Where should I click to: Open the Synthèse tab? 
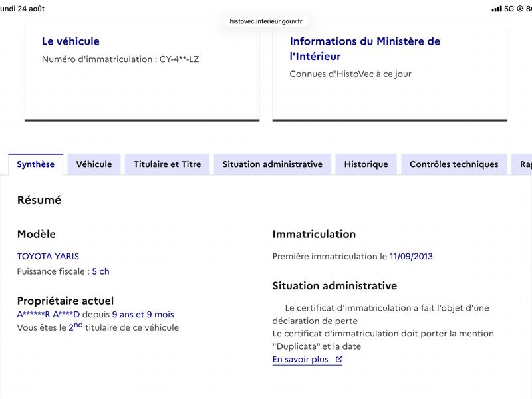36,164
